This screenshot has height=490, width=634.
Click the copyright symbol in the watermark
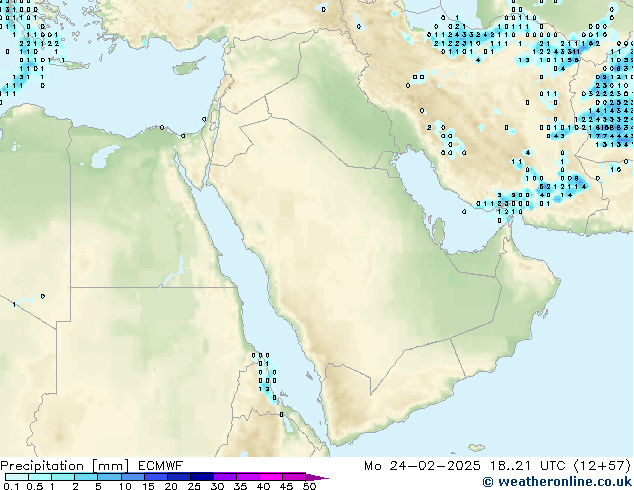coord(488,482)
